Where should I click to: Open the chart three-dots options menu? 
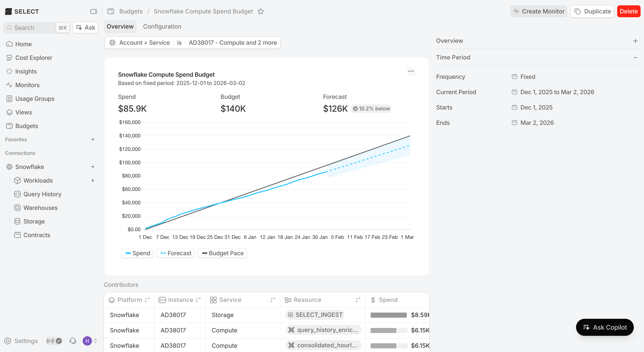click(x=411, y=71)
